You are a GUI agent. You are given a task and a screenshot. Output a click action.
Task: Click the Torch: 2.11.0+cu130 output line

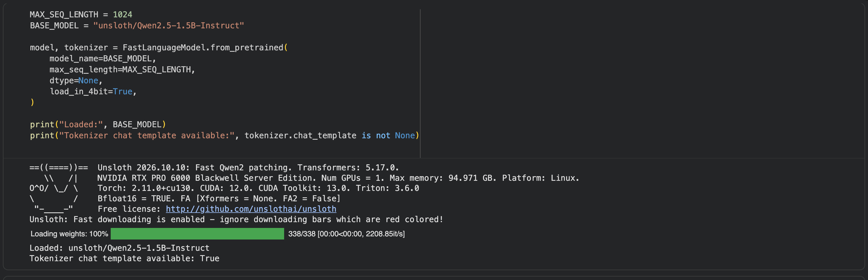click(x=258, y=188)
